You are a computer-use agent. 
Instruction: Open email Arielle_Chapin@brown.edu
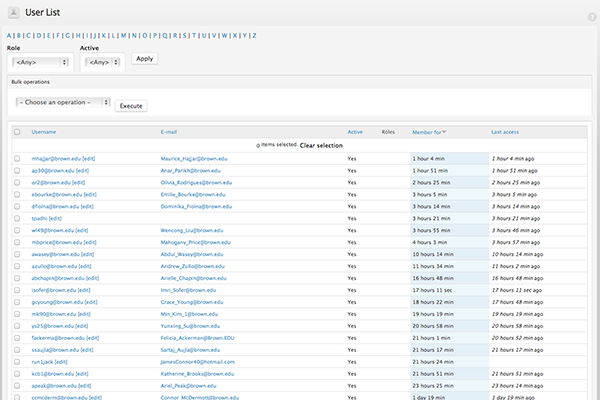click(x=194, y=278)
